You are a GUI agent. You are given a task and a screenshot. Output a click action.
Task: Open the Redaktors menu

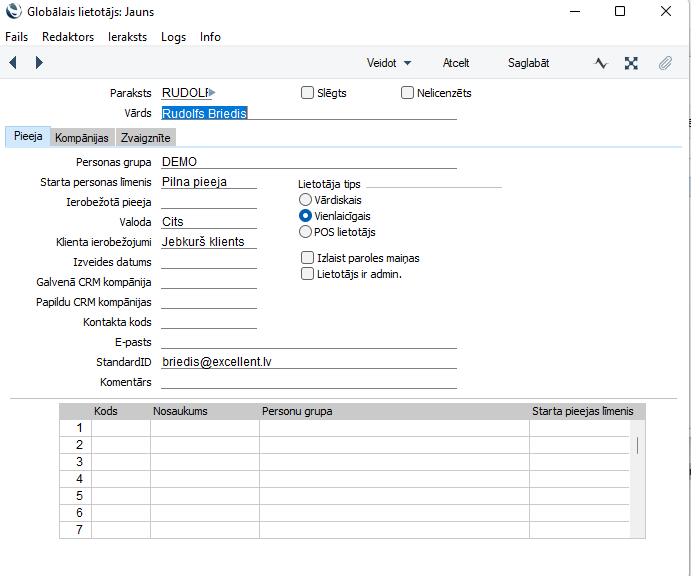(x=68, y=37)
